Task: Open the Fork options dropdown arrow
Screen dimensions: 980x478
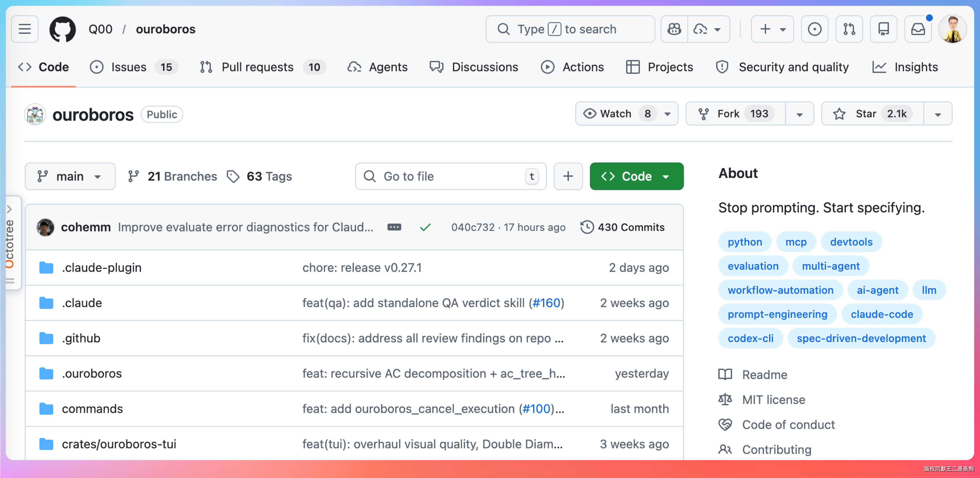Action: [x=800, y=114]
